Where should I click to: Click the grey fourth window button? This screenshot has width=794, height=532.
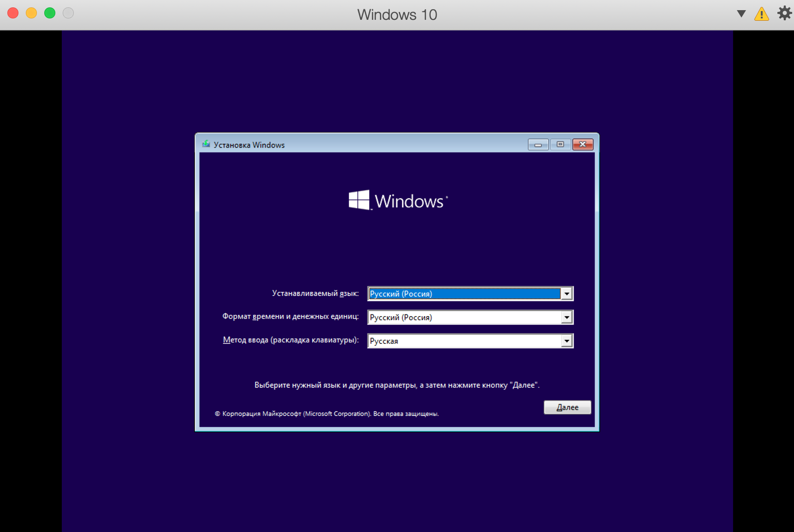68,13
